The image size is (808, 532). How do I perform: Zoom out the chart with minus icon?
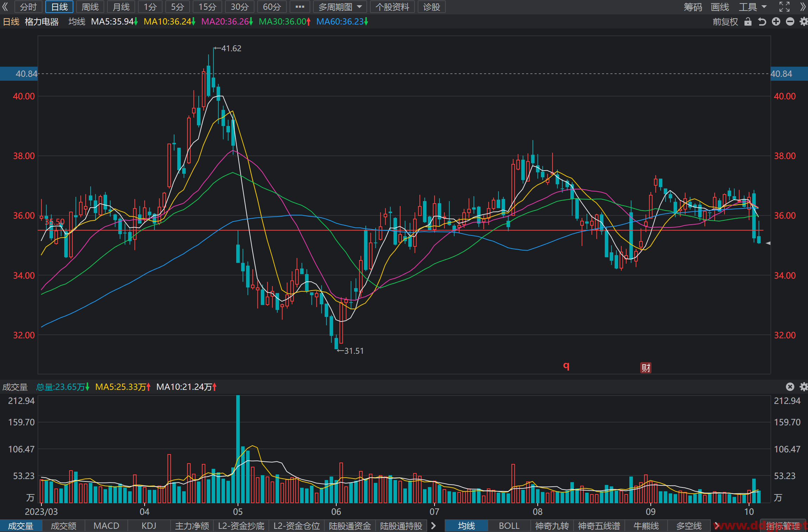pos(790,22)
